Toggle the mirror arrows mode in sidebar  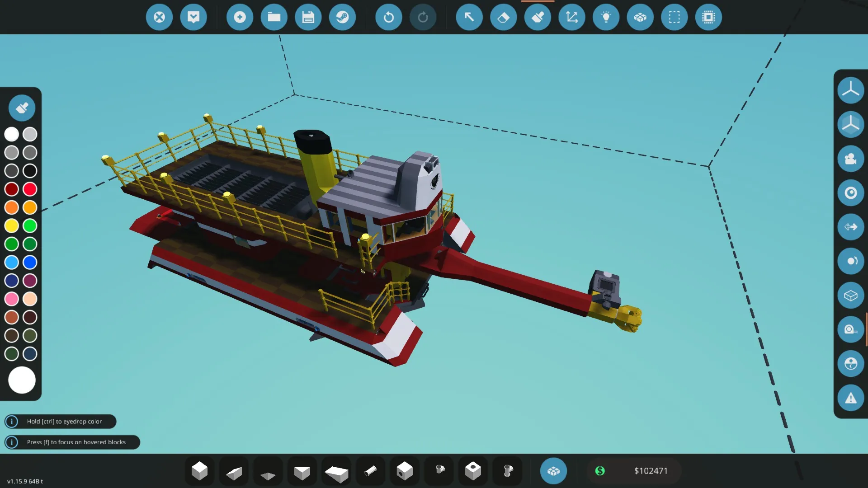pyautogui.click(x=850, y=227)
